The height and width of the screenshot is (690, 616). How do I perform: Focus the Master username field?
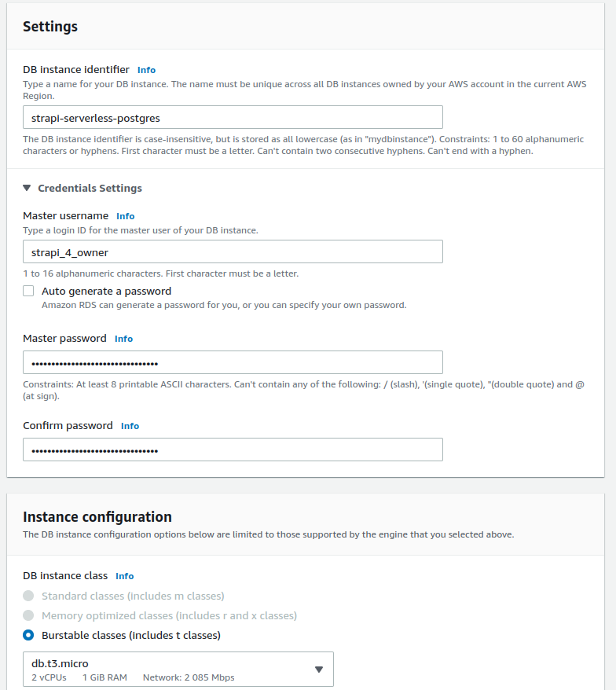click(x=233, y=252)
